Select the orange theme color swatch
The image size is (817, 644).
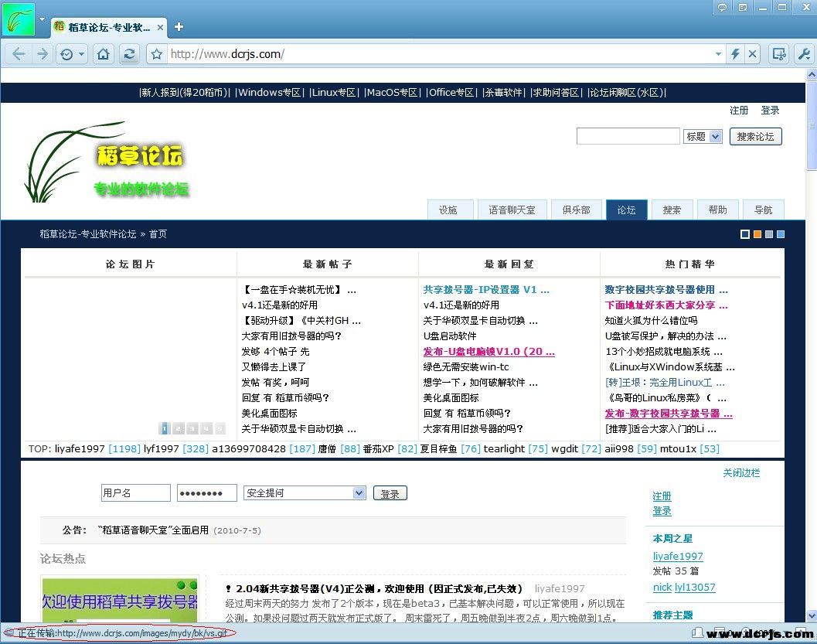757,234
